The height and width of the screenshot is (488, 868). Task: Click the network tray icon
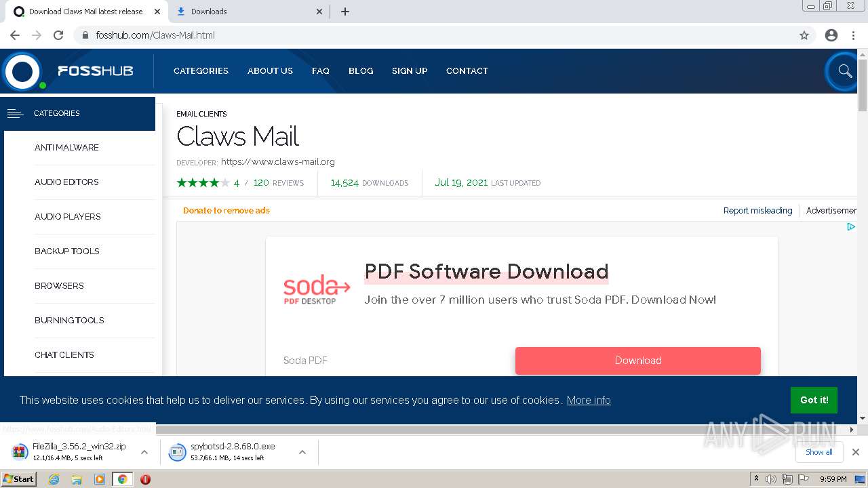pos(787,479)
